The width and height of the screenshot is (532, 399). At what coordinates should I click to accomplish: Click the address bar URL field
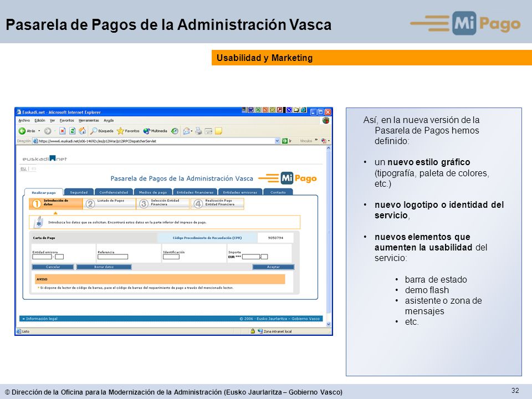156,141
